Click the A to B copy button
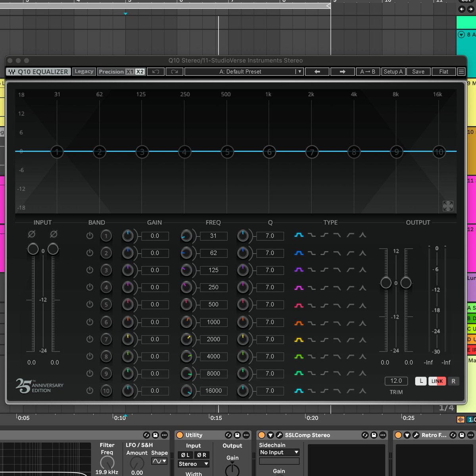The height and width of the screenshot is (476, 476). pos(368,72)
